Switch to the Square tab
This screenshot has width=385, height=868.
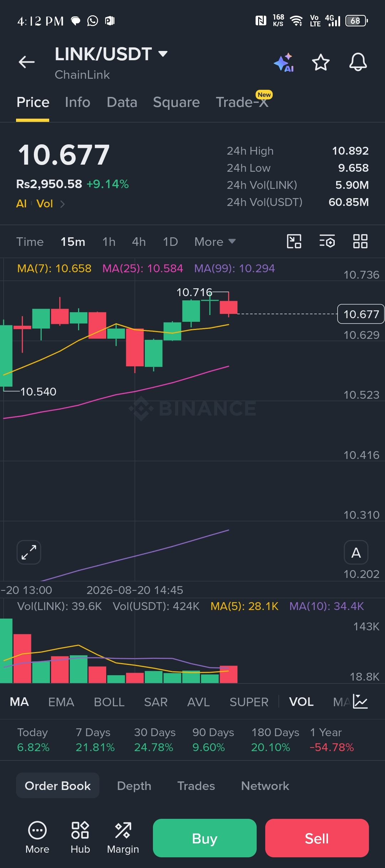click(176, 102)
